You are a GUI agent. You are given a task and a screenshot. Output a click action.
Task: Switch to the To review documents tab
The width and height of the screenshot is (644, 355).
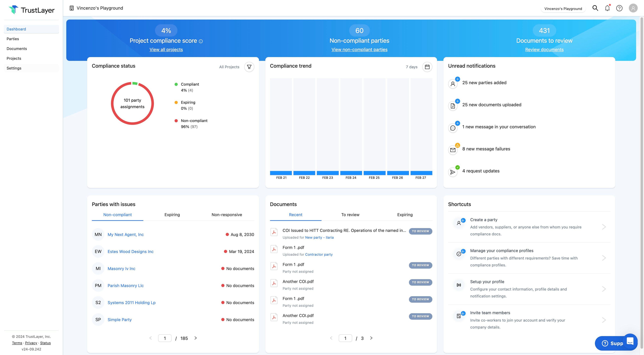[x=350, y=215]
